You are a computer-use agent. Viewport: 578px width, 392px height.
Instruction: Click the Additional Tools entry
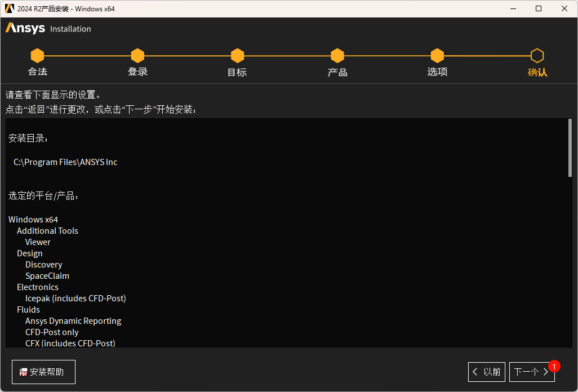47,231
